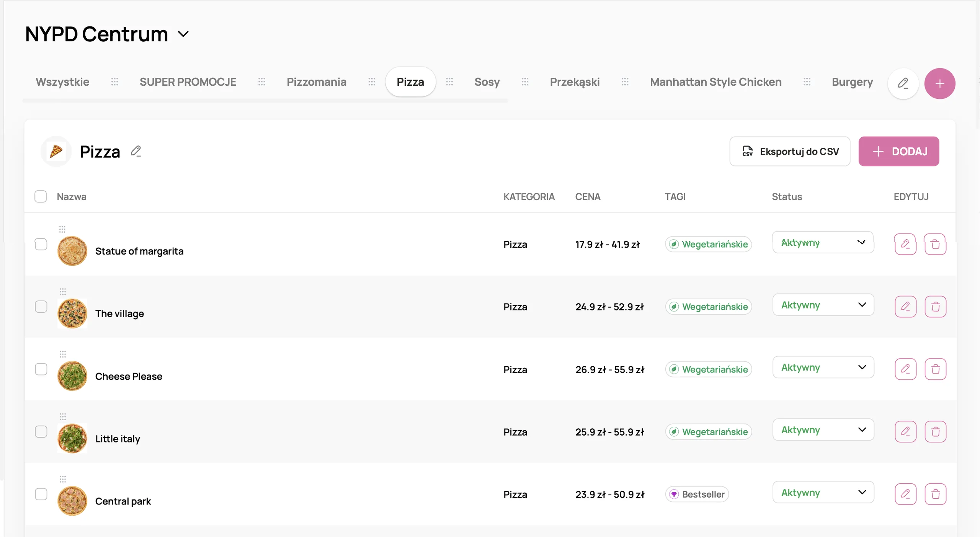Screen dimensions: 980x537
Task: Switch to the Wszystkie tab
Action: tap(62, 82)
